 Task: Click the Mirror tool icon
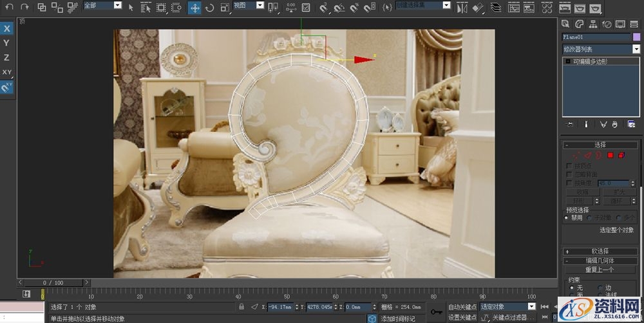[462, 7]
